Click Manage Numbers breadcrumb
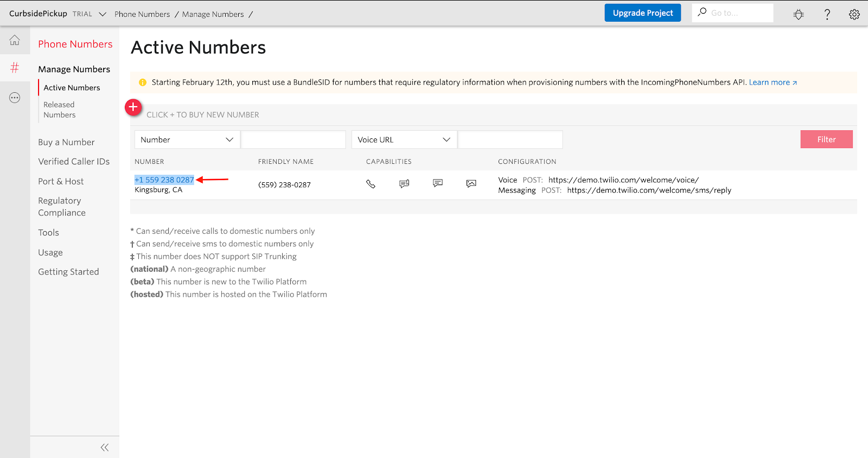 coord(213,14)
